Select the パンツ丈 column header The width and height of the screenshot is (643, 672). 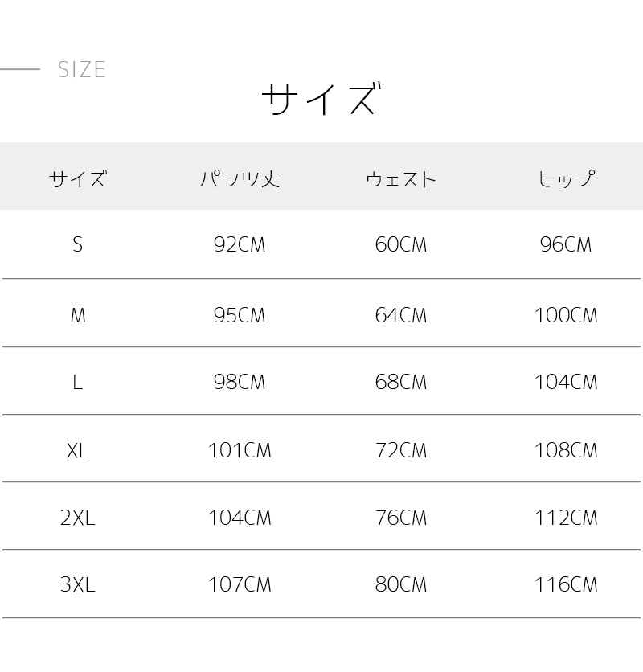(x=240, y=178)
